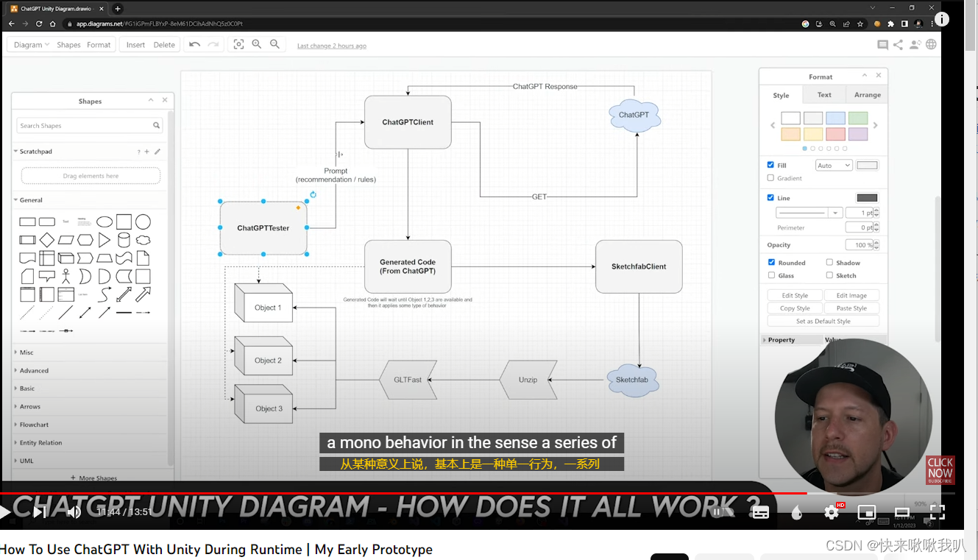Uncheck the Rounded checkbox
Image resolution: width=978 pixels, height=560 pixels.
point(771,262)
